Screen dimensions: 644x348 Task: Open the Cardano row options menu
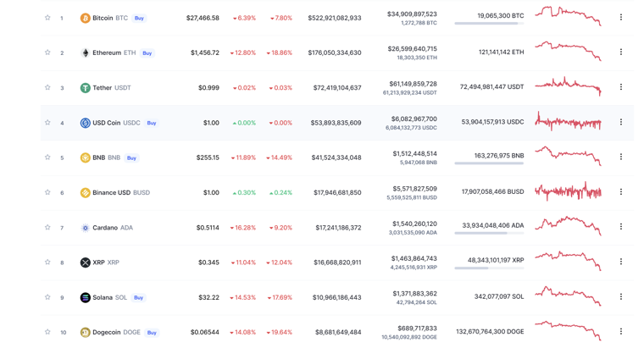coord(621,227)
